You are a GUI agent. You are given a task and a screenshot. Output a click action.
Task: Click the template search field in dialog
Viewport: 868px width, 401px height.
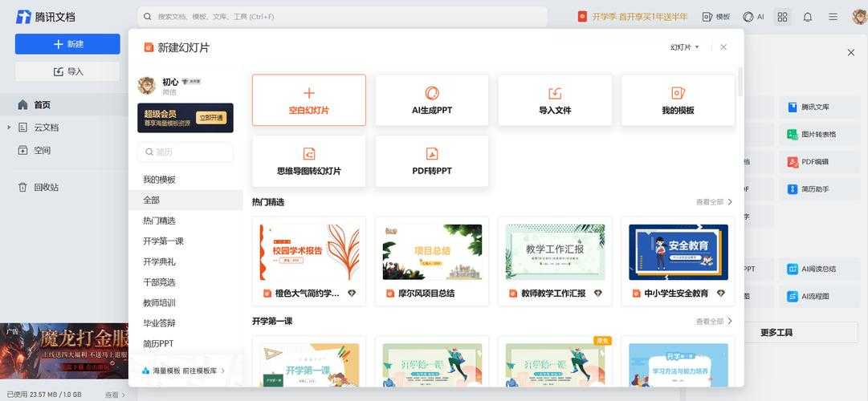pyautogui.click(x=185, y=152)
